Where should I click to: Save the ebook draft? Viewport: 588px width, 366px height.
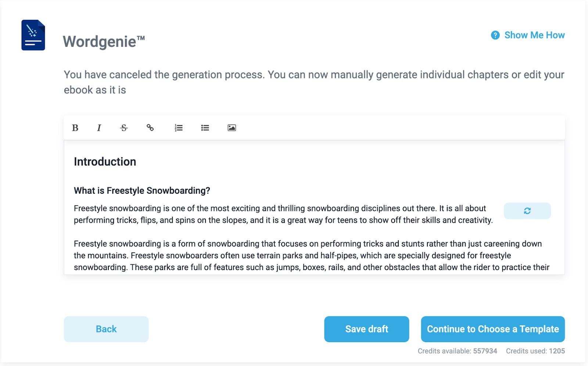[x=366, y=329]
